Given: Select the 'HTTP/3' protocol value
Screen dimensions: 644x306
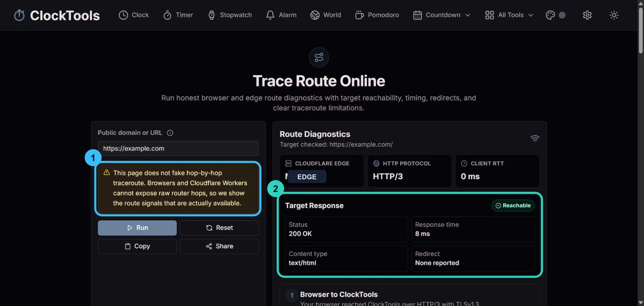Looking at the screenshot, I should point(388,176).
